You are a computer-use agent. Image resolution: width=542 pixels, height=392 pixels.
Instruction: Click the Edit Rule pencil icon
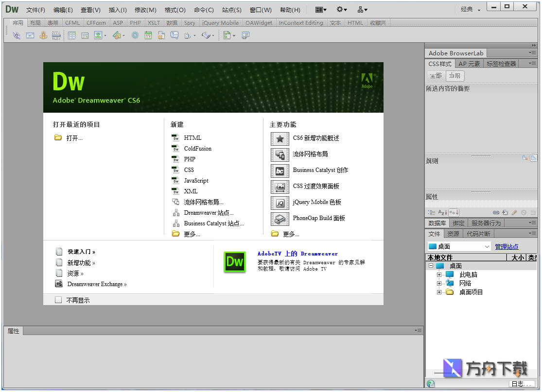514,212
